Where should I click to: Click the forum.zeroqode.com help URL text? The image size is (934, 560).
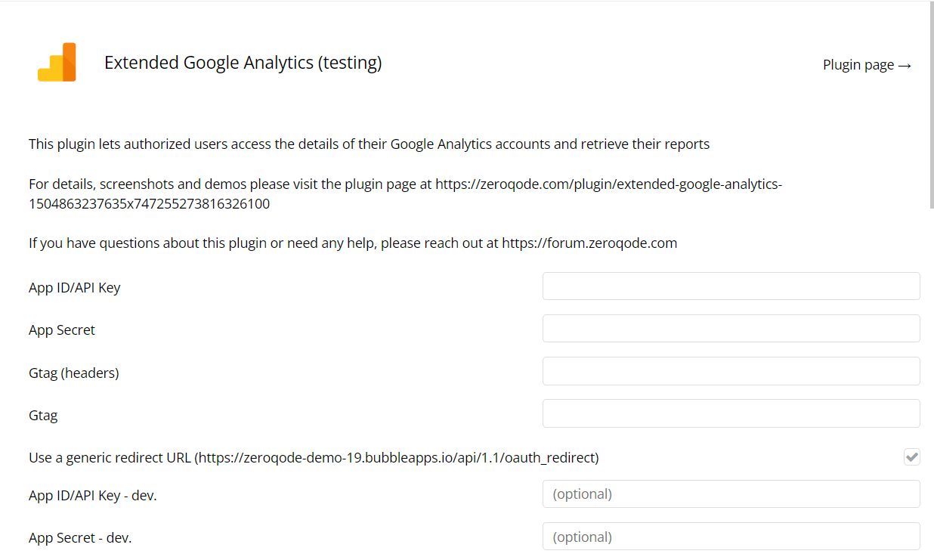pos(589,243)
